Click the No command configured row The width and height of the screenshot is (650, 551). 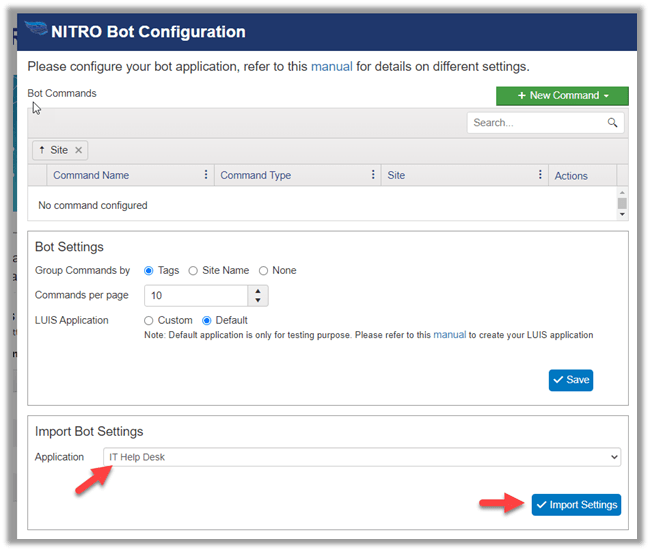tap(323, 205)
